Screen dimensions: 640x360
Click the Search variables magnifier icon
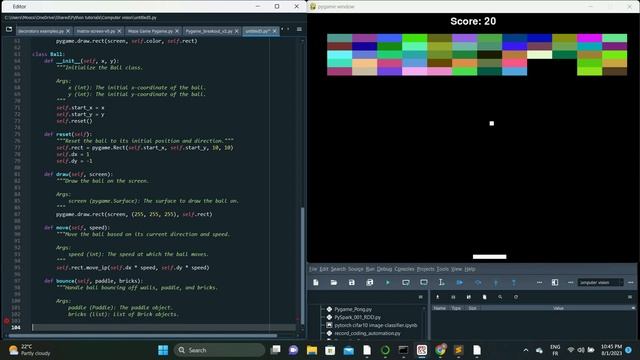click(x=500, y=297)
